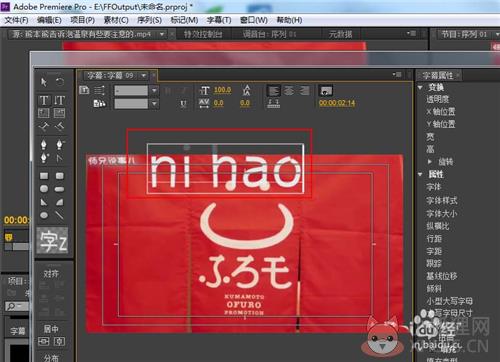Select the horizontal Area Type tool
Viewport: 500px width, 362px height.
44,113
